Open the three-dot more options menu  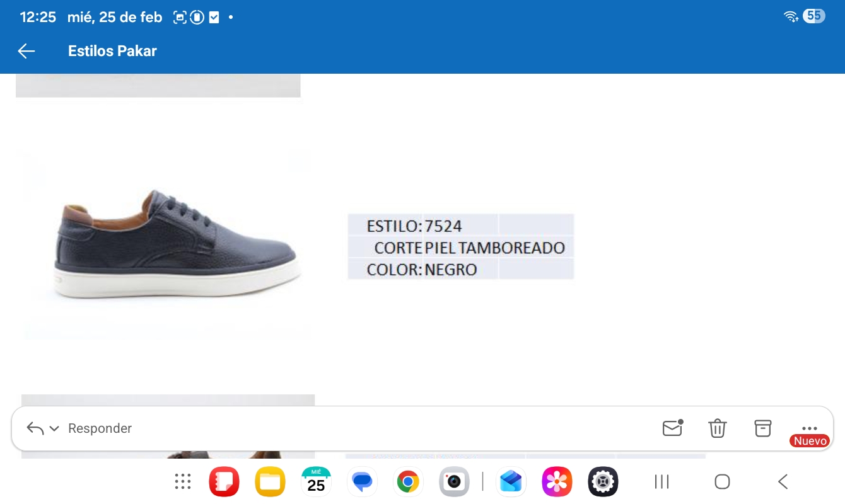coord(809,428)
